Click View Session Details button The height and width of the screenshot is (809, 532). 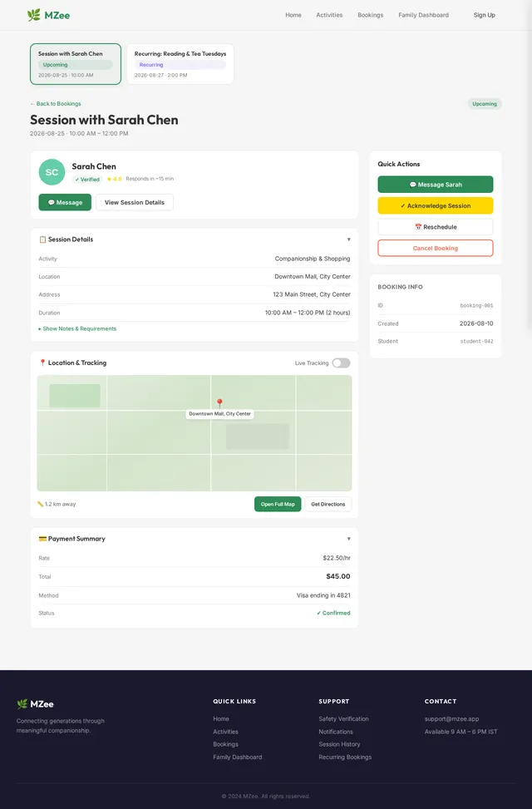134,202
